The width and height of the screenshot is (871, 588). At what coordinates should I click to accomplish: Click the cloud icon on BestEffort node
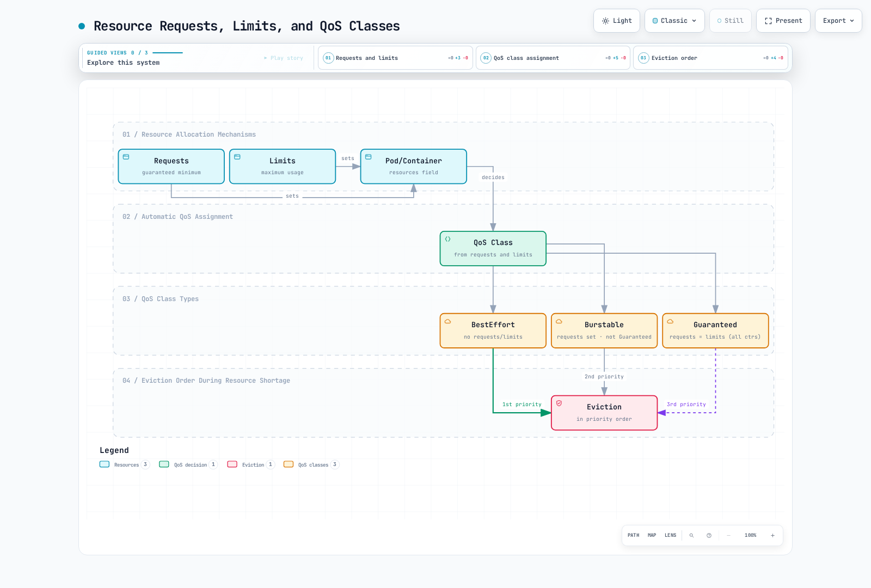click(x=447, y=321)
